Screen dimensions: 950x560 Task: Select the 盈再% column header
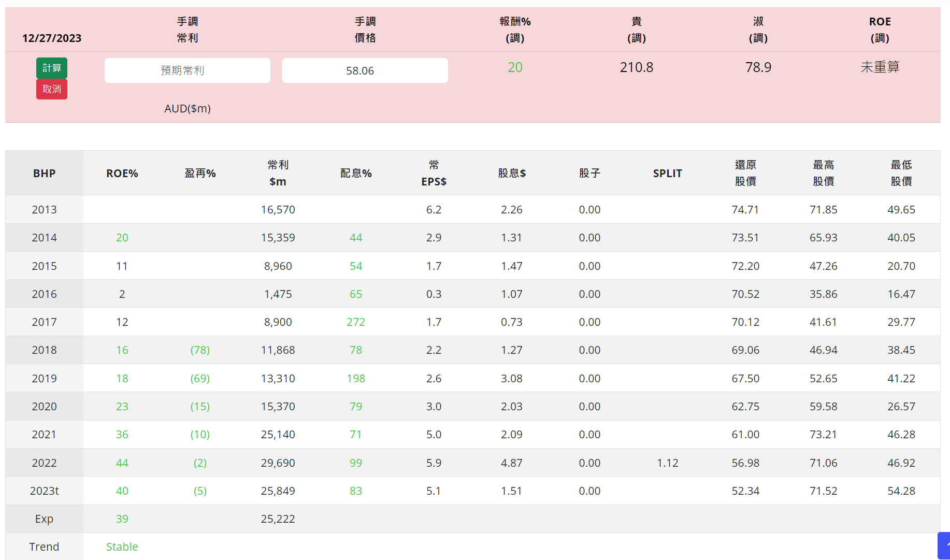pyautogui.click(x=200, y=174)
